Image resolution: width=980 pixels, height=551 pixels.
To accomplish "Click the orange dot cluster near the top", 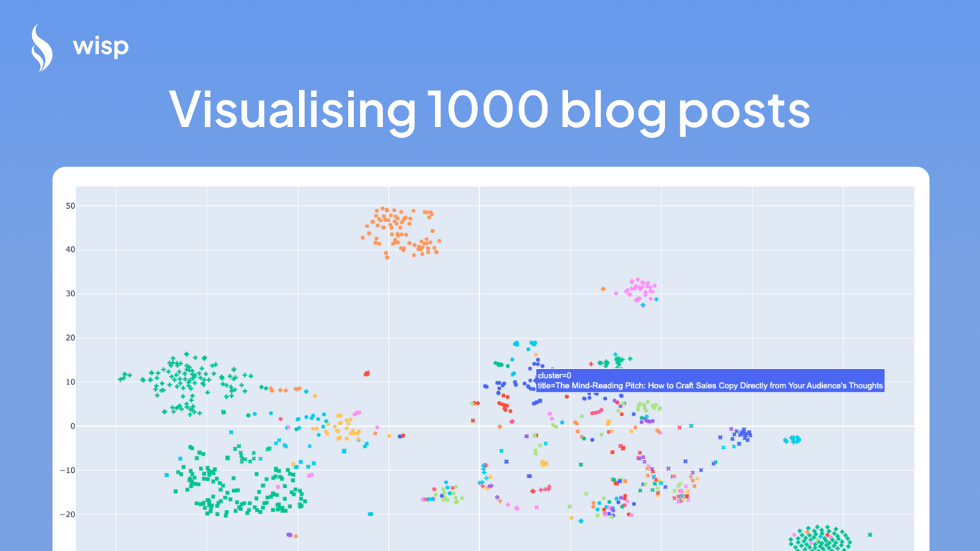I will point(400,232).
